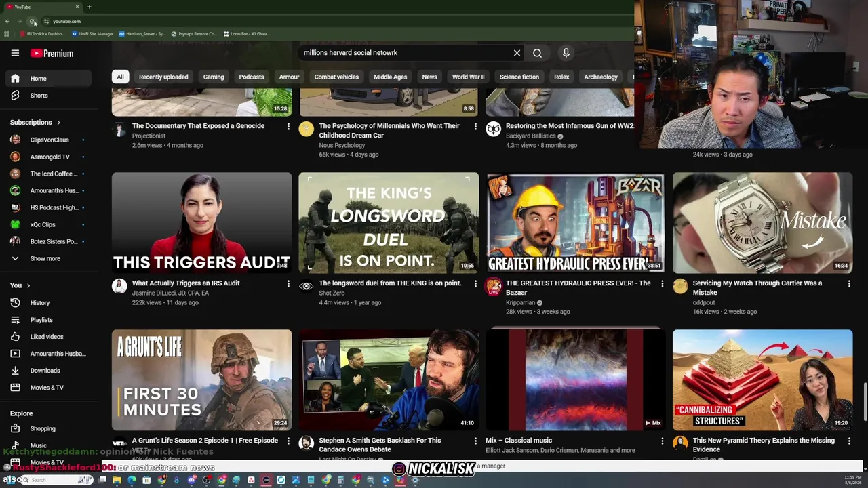Filter feed by Podcasts chip
868x488 pixels.
point(252,77)
